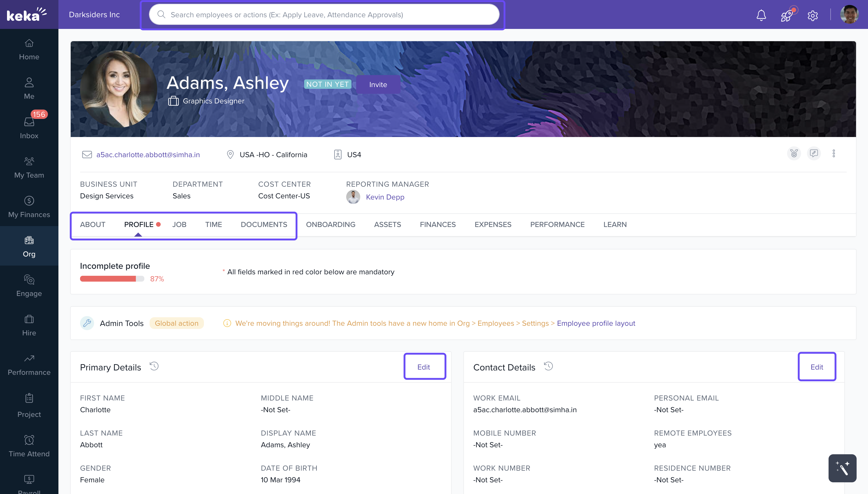Screen dimensions: 868x494
Task: Switch to the ONBOARDING tab
Action: pos(330,224)
